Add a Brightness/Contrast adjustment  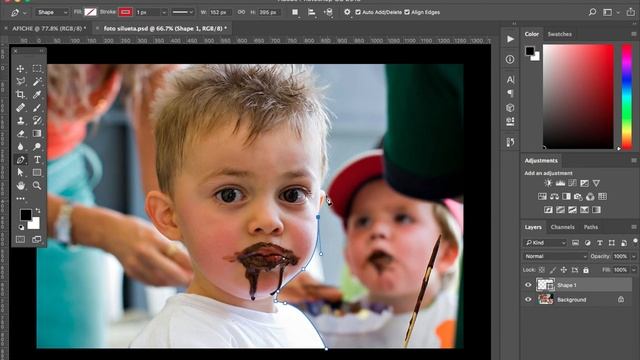point(548,183)
